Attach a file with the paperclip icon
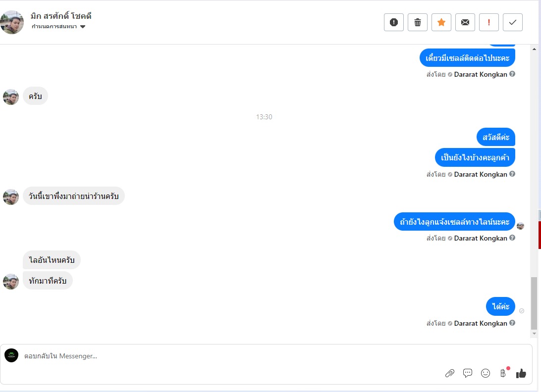The width and height of the screenshot is (541, 392). tap(450, 373)
